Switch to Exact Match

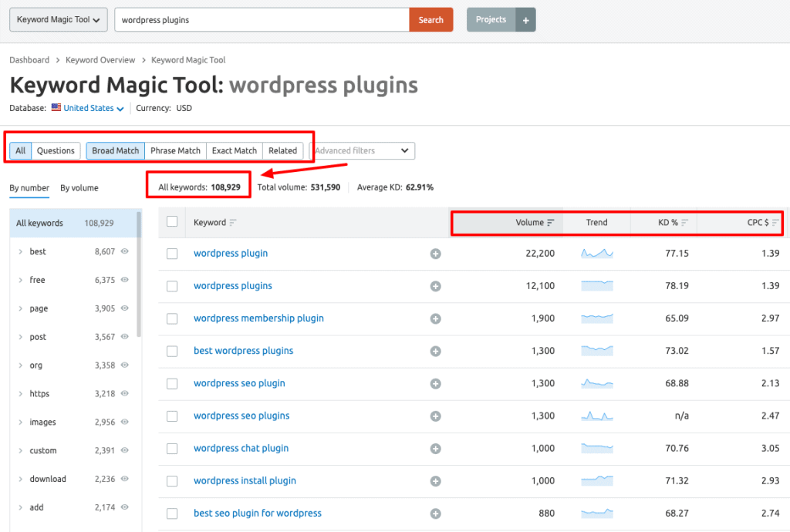tap(235, 150)
